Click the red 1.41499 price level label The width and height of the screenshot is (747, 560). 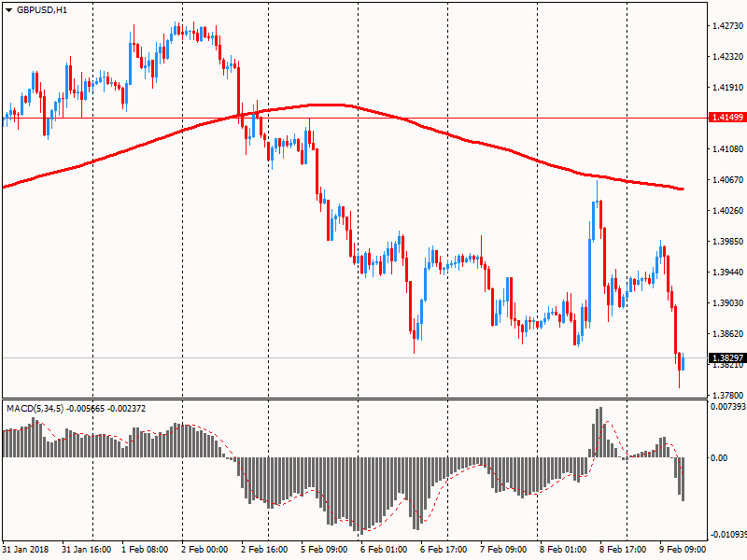(x=727, y=118)
